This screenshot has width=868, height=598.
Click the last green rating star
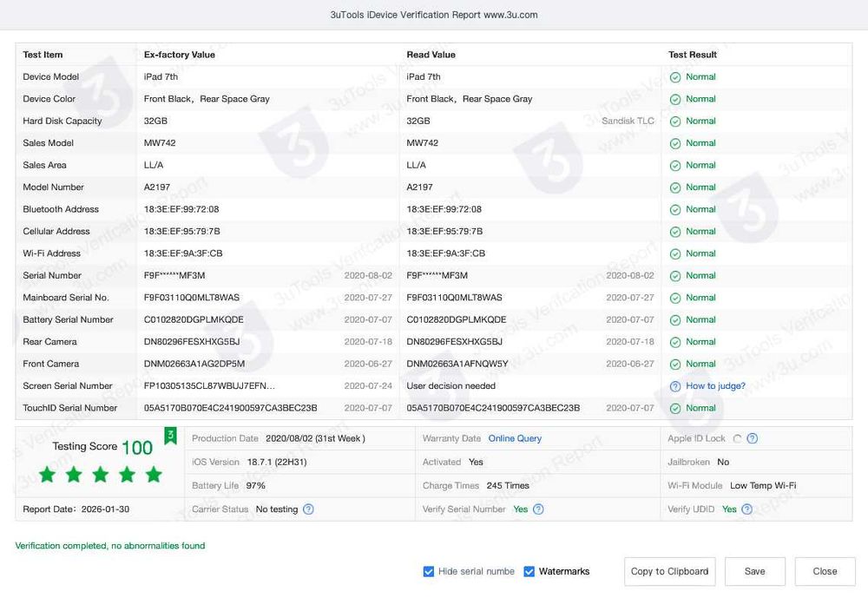click(x=154, y=475)
